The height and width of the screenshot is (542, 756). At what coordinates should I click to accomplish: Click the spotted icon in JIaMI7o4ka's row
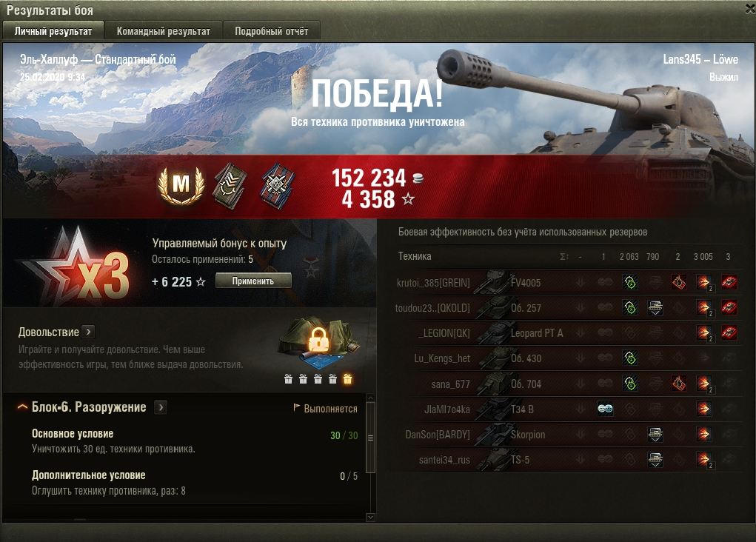(x=605, y=409)
